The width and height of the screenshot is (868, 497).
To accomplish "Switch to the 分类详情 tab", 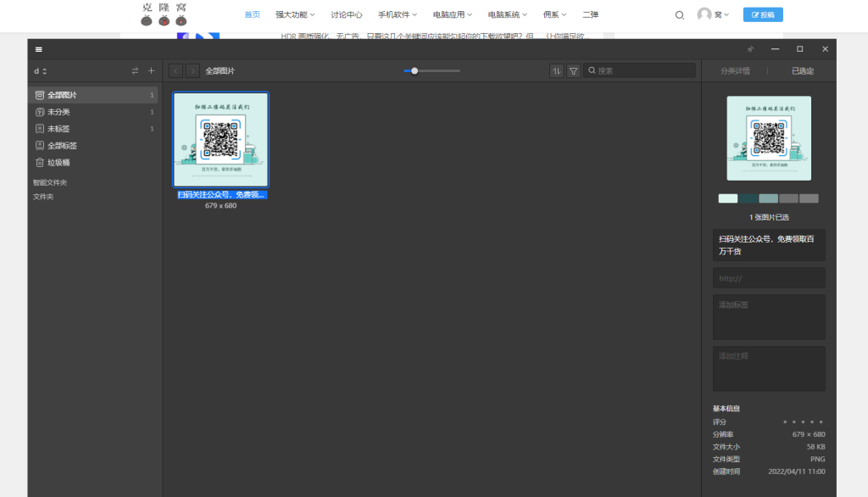I will coord(735,71).
